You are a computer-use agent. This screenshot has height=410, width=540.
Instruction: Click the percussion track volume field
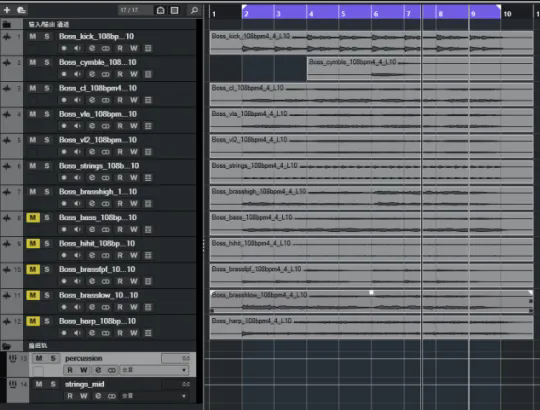[x=176, y=358]
